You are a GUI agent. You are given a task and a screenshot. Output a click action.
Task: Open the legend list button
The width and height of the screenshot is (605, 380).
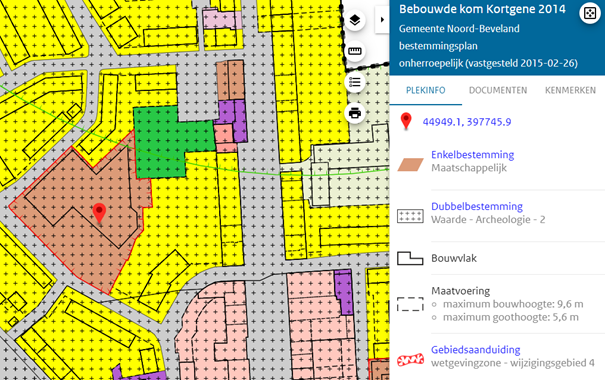tap(355, 82)
